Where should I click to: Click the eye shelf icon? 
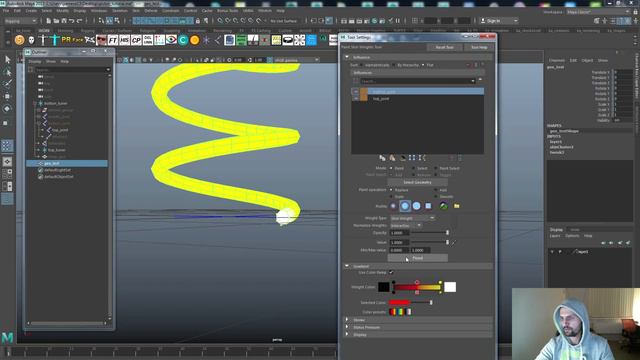[171, 40]
